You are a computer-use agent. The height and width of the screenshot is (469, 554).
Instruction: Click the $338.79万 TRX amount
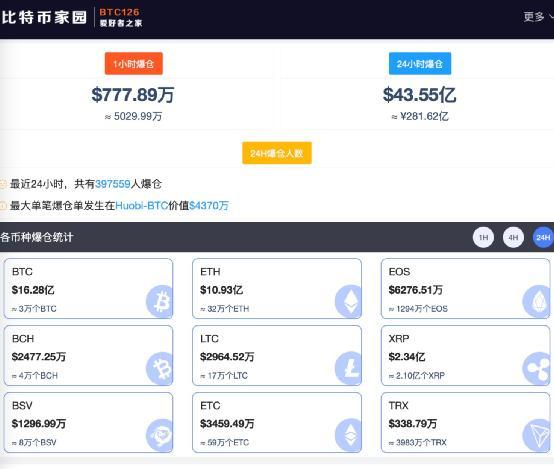tap(413, 424)
